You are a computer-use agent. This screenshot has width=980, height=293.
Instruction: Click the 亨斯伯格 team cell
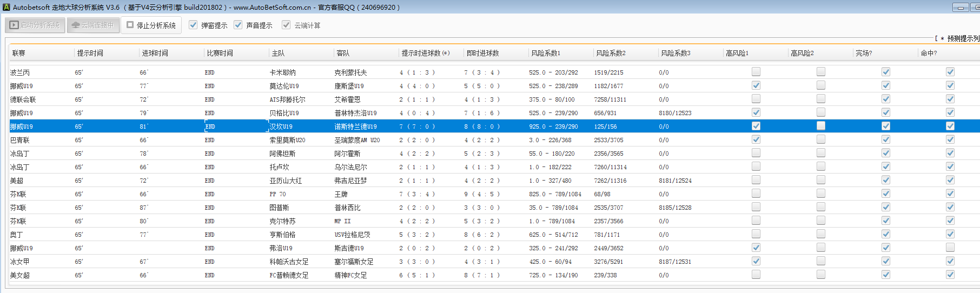(x=283, y=235)
